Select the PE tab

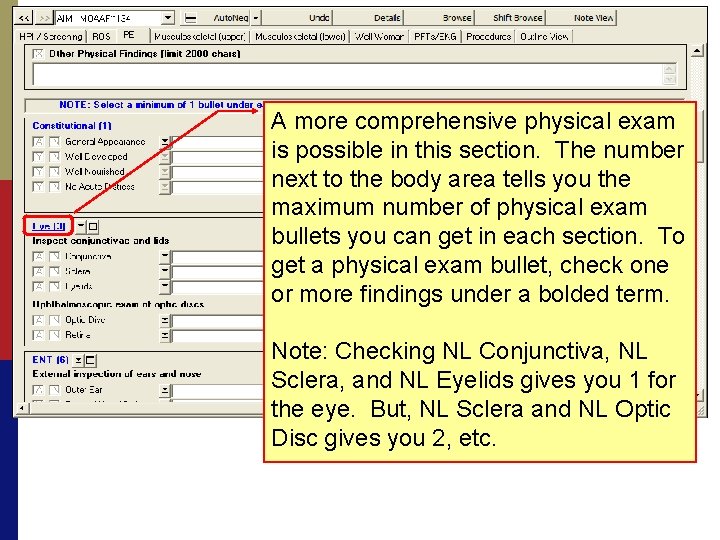pos(129,35)
